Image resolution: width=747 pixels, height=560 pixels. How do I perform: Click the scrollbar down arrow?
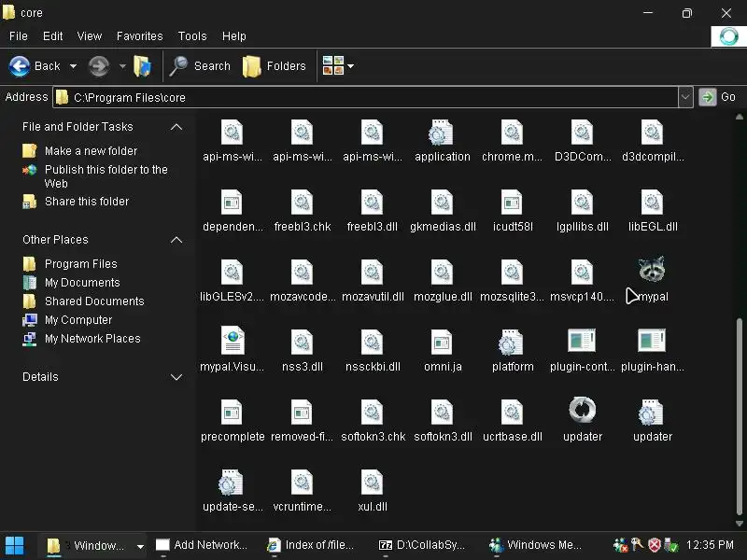pos(740,524)
